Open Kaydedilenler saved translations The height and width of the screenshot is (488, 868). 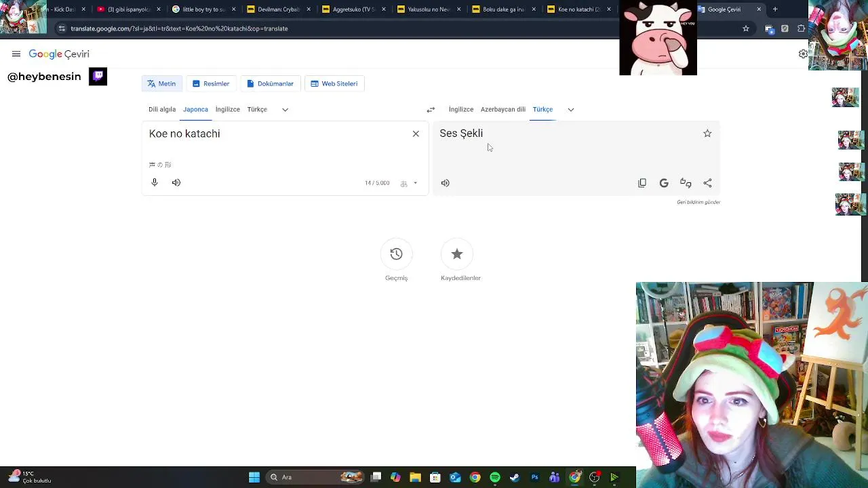click(460, 261)
